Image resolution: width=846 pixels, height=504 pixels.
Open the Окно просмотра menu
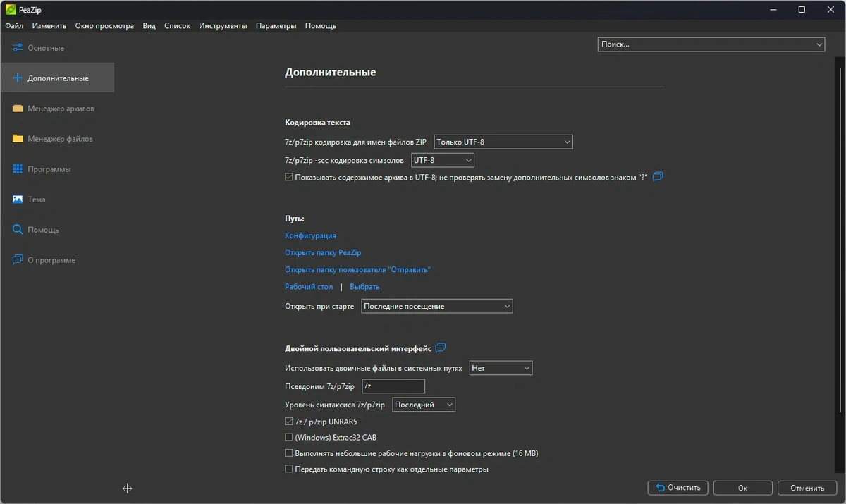(104, 26)
